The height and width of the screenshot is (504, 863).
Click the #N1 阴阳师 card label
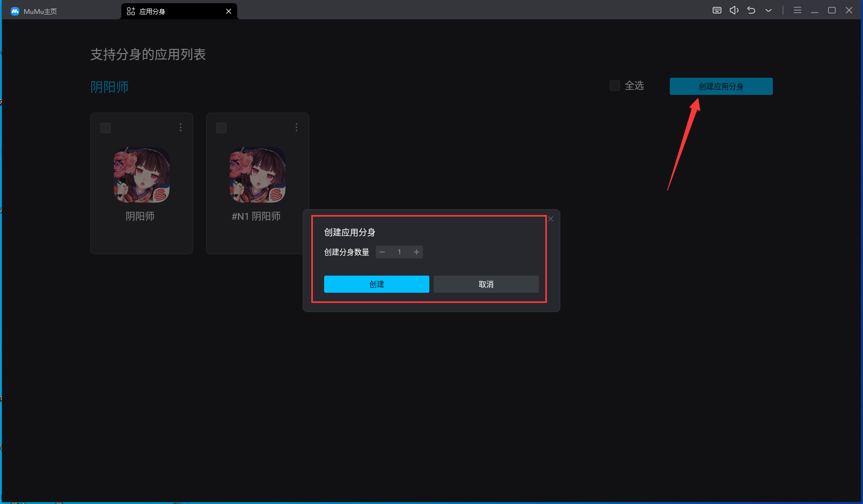256,216
